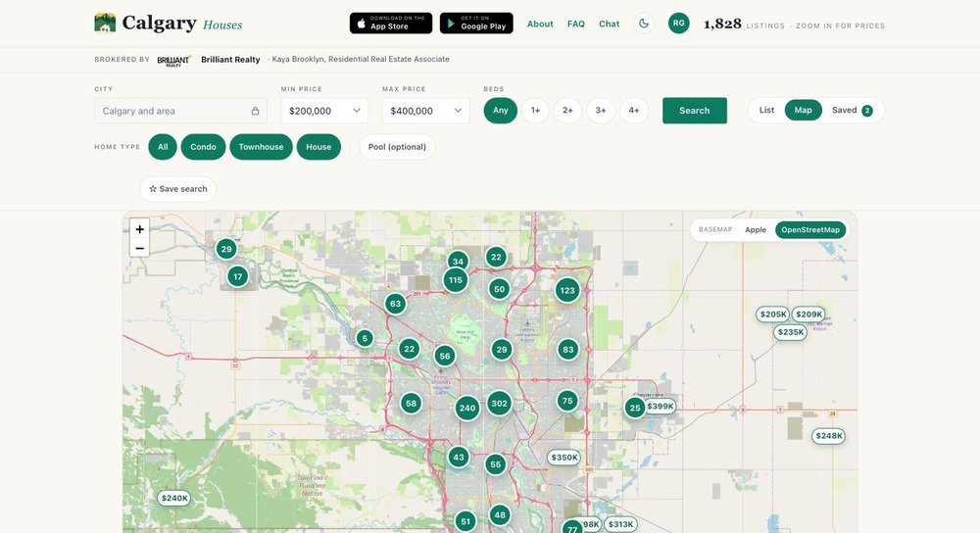Select the $235K price marker

click(x=791, y=332)
